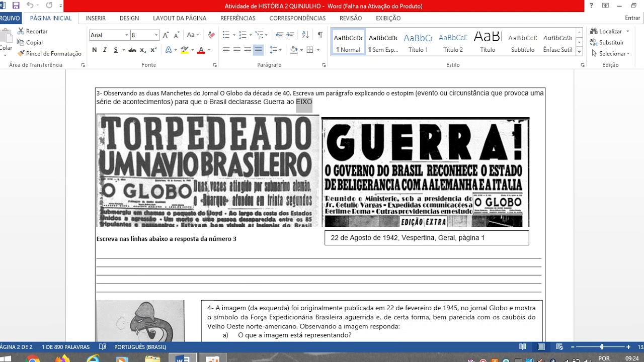
Task: Cut selection with the Recortar scissors icon
Action: pyautogui.click(x=21, y=31)
